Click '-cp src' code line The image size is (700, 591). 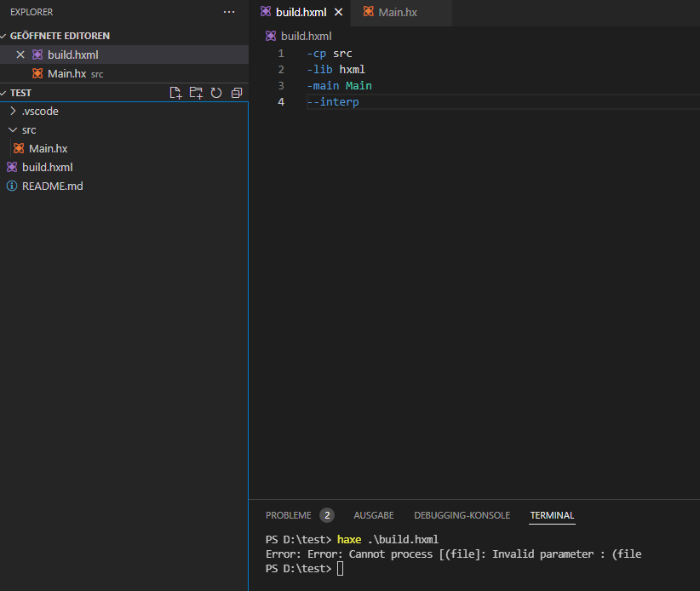[x=330, y=54]
